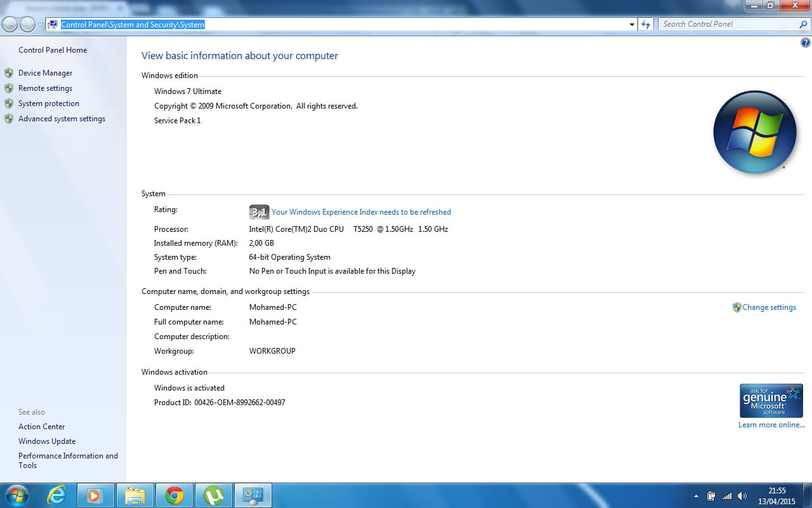The image size is (812, 508).
Task: Click the network signal bars tray icon
Action: 727,496
